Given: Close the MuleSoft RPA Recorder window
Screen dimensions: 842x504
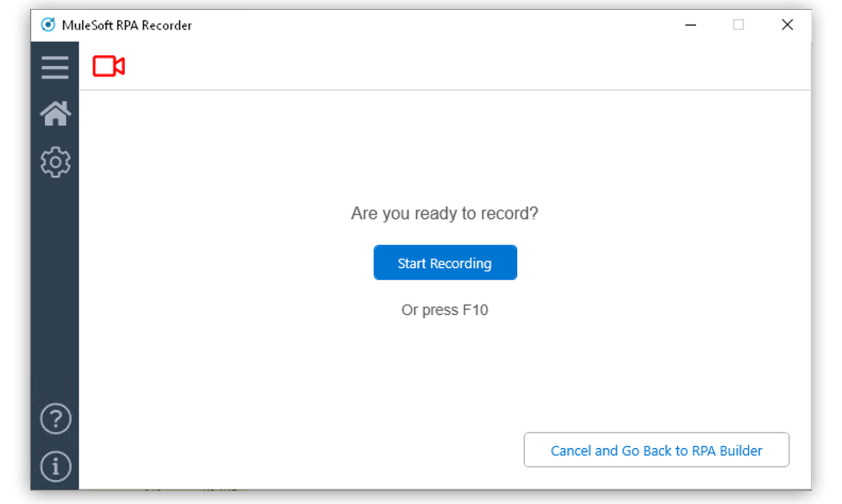Looking at the screenshot, I should coord(787,25).
